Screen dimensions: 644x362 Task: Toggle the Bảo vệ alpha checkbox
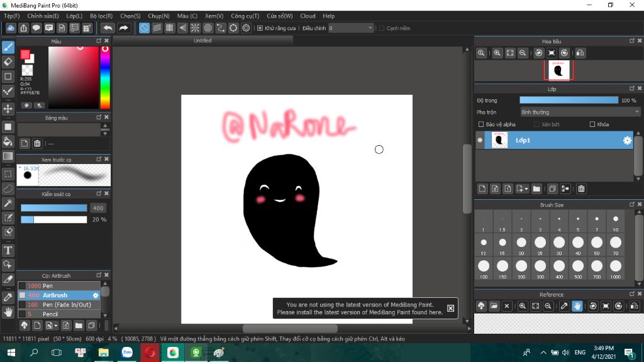[481, 124]
